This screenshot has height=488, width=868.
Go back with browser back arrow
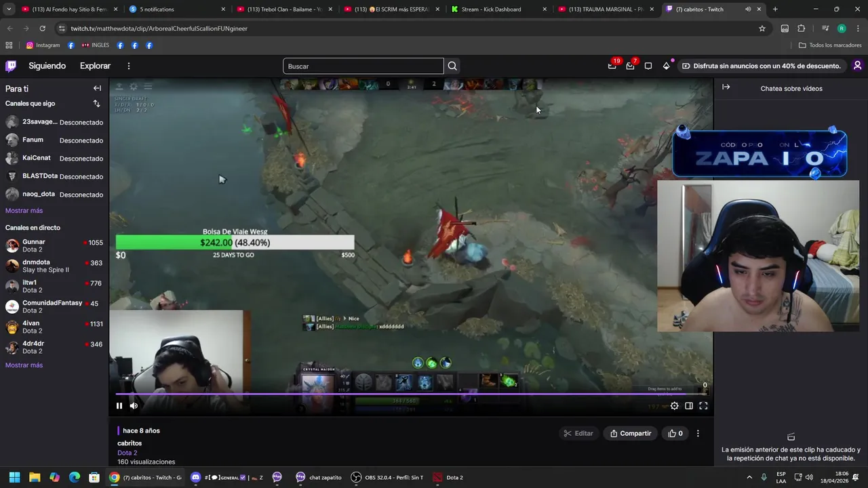click(9, 28)
